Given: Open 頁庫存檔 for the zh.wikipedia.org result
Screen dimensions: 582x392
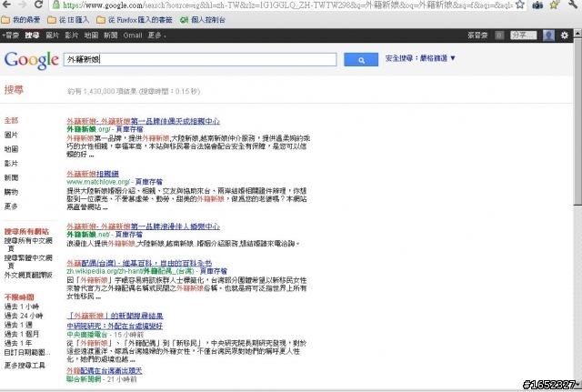Looking at the screenshot, I should click(x=214, y=271).
